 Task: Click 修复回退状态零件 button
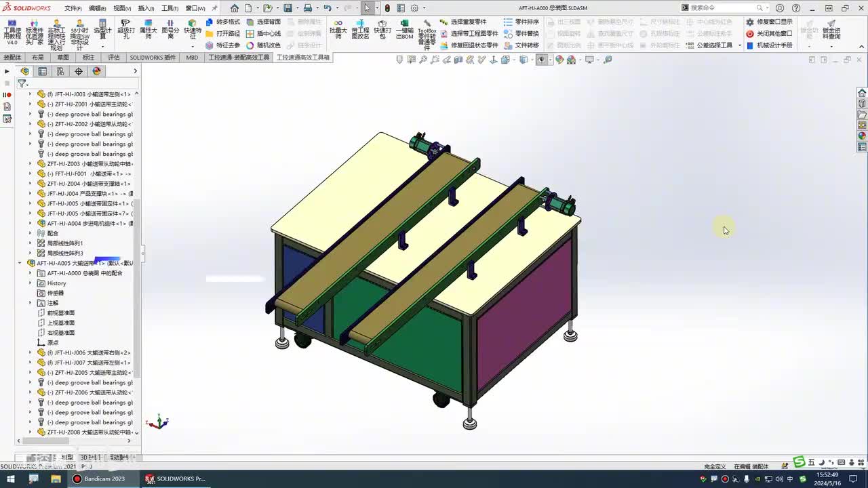469,45
